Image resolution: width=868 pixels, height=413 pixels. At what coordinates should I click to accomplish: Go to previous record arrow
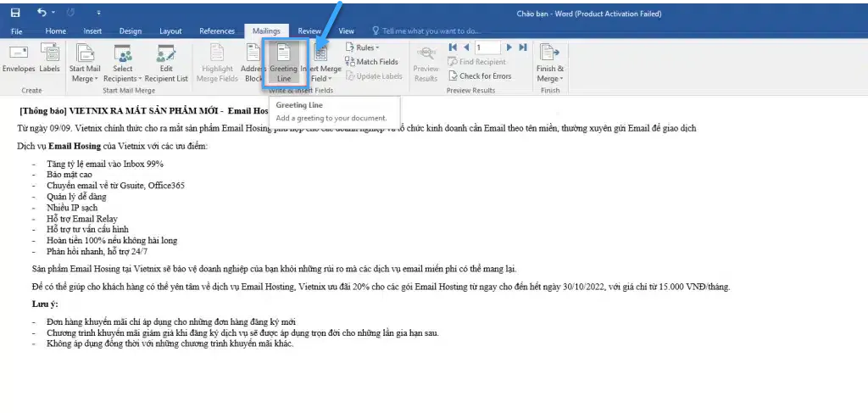tap(466, 47)
